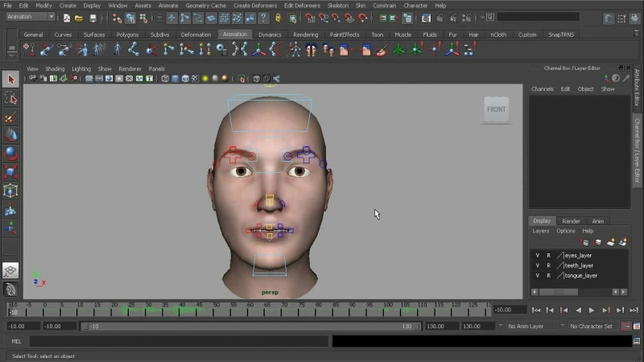Toggle auto keyframe button
The height and width of the screenshot is (362, 644).
[625, 327]
